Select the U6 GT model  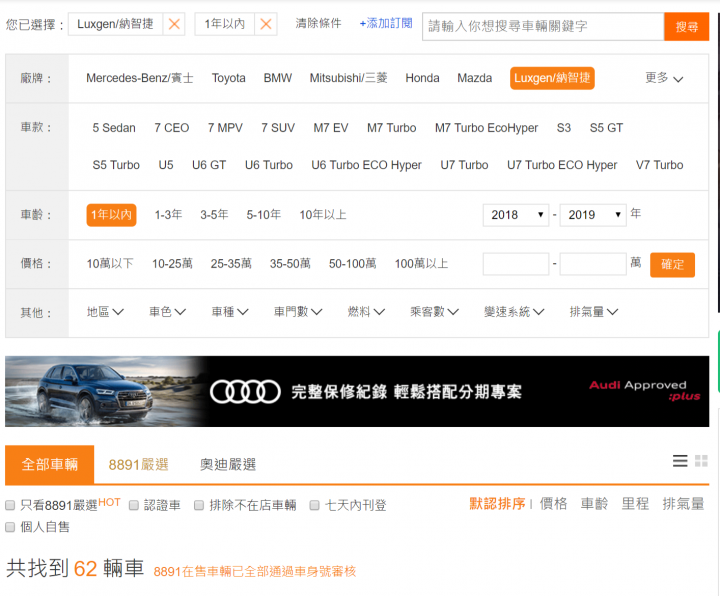pos(209,165)
